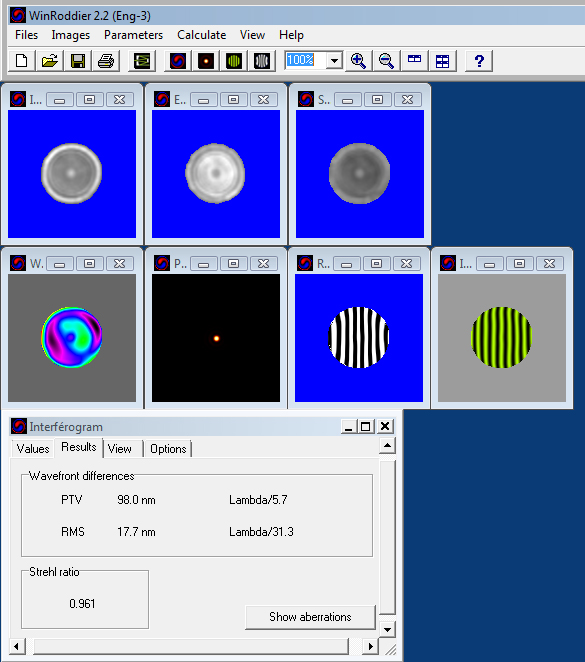Save using the floppy disk icon
Viewport: 585px width, 662px height.
pyautogui.click(x=78, y=61)
